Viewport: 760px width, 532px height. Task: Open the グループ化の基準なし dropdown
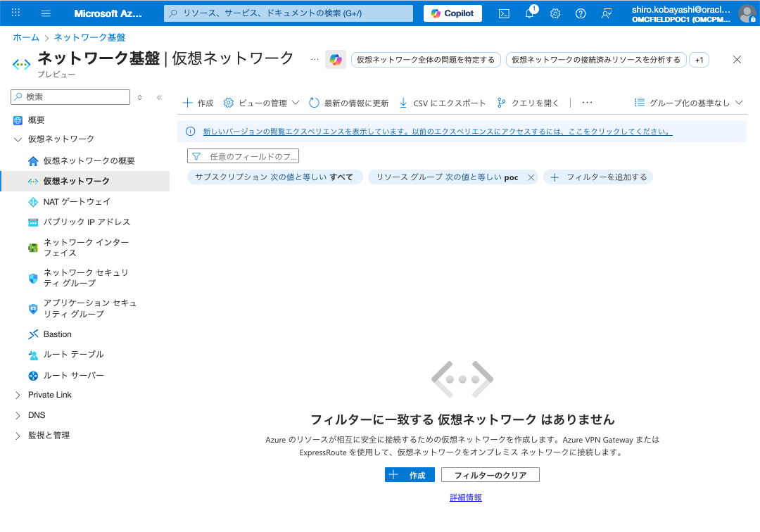(x=688, y=102)
